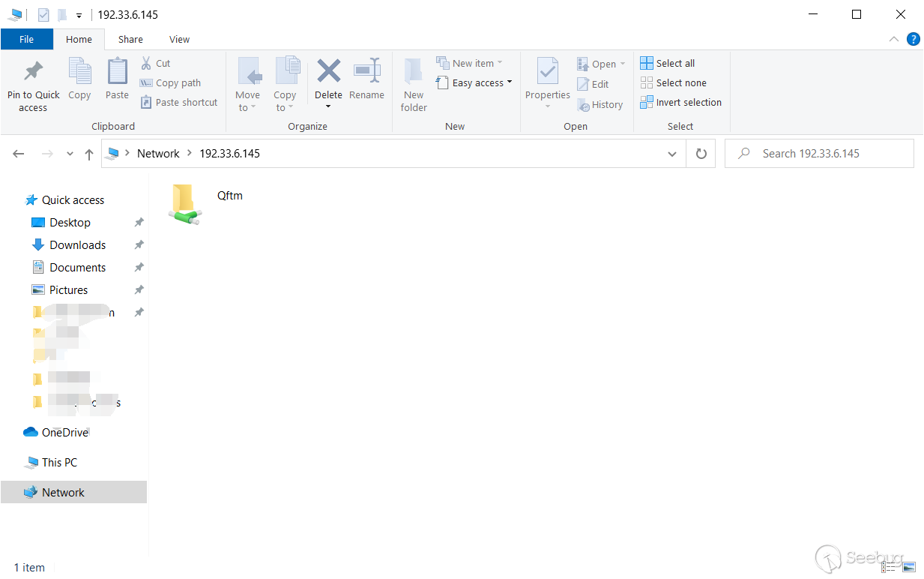
Task: Click the Forward navigation arrow
Action: [x=47, y=154]
